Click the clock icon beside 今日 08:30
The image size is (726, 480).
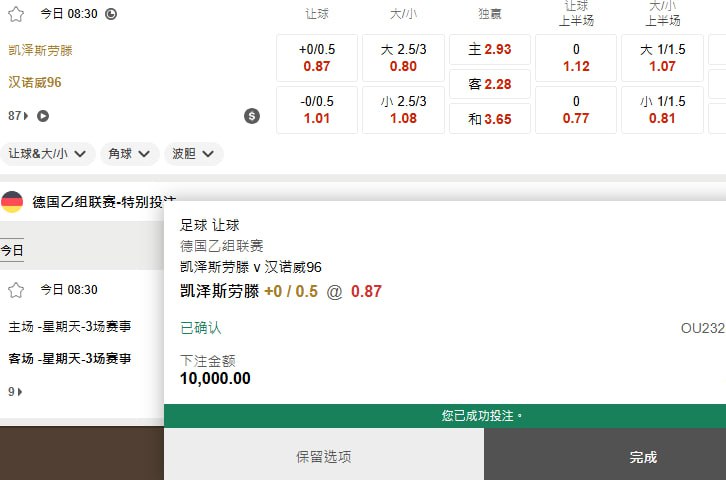[x=110, y=14]
